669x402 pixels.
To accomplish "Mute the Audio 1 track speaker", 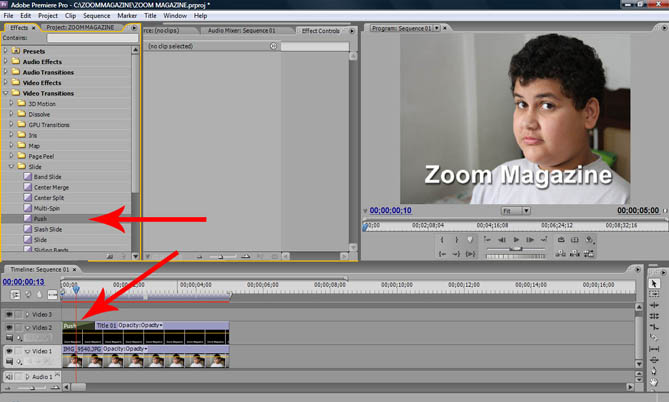I will pyautogui.click(x=10, y=377).
